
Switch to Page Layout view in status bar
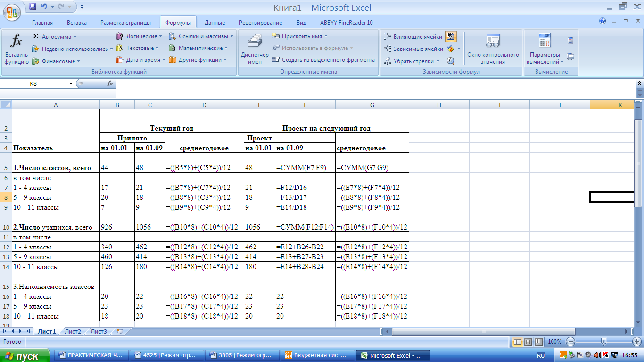[528, 341]
